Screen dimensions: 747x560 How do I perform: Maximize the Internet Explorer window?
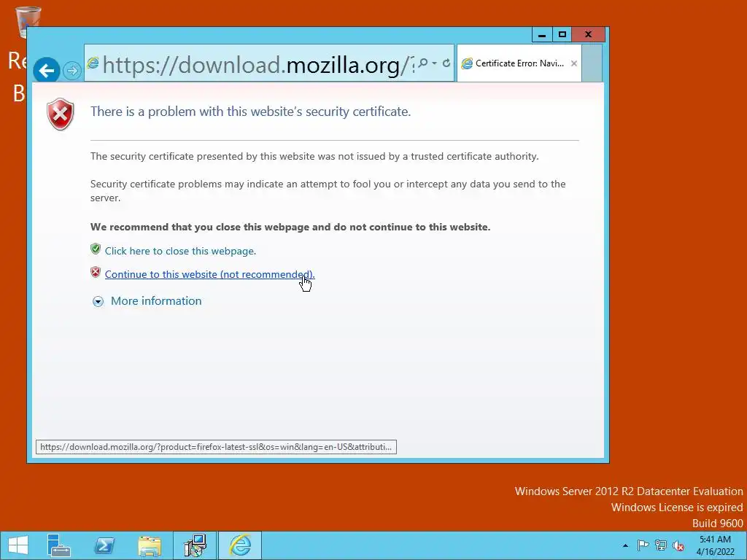pos(562,34)
